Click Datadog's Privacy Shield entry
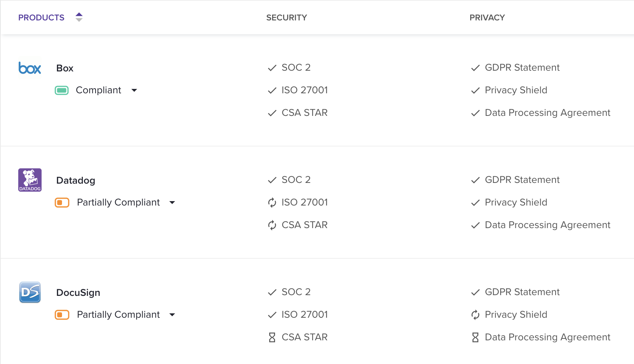The image size is (634, 364). [516, 202]
